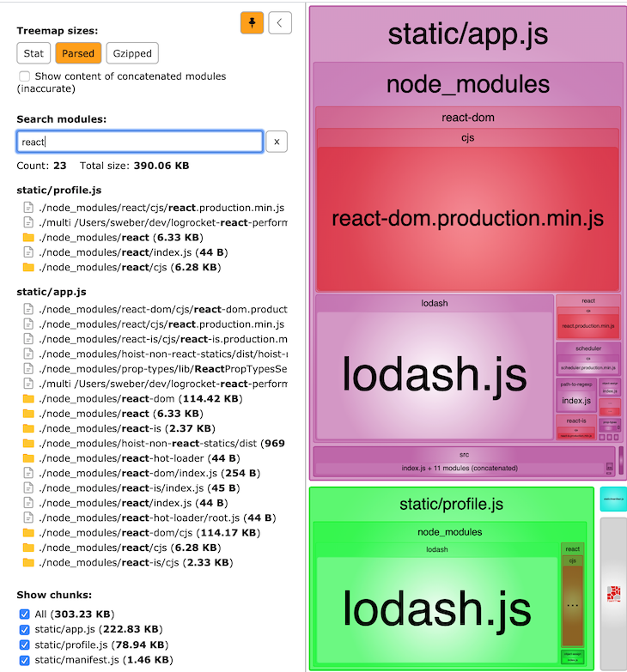Click folder icon for react-hot-loader (44 B)
The width and height of the screenshot is (627, 672).
pyautogui.click(x=28, y=458)
